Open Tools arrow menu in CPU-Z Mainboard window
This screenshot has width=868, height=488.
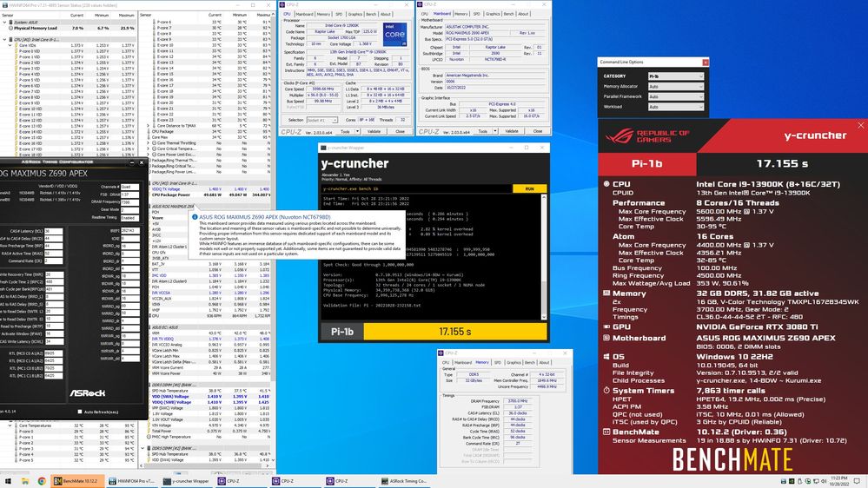[495, 131]
